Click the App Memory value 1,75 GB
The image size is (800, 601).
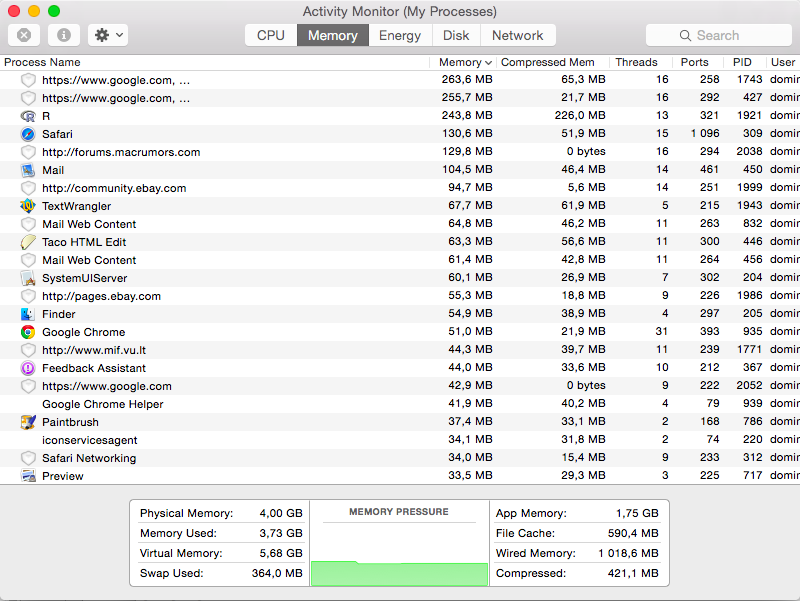[x=637, y=513]
